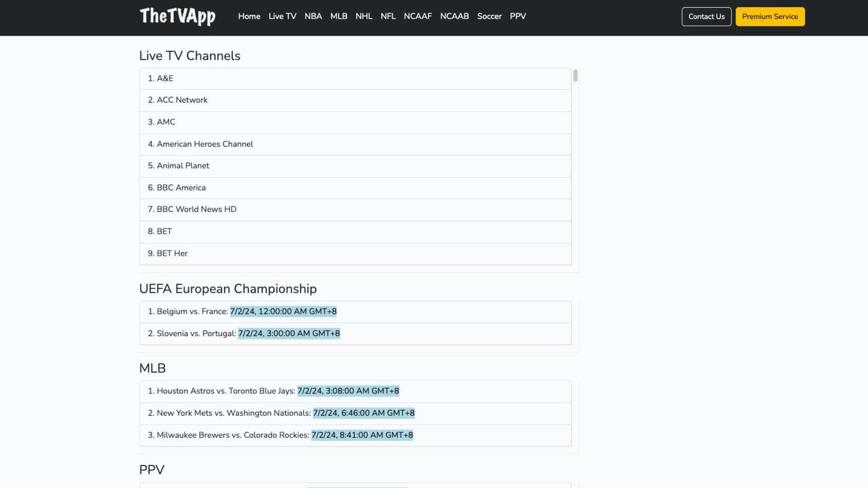
Task: Click the Live TV Channels heading
Action: [x=190, y=56]
